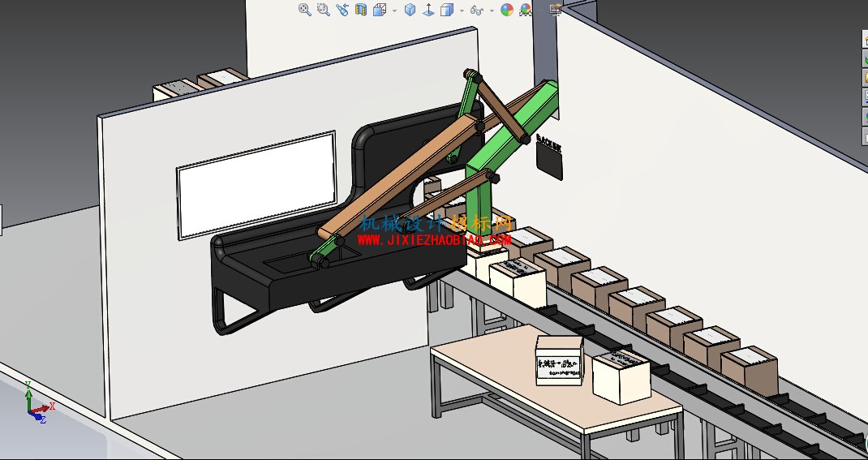This screenshot has height=460, width=868.
Task: Open the View Settings monitor icon
Action: coord(556,9)
